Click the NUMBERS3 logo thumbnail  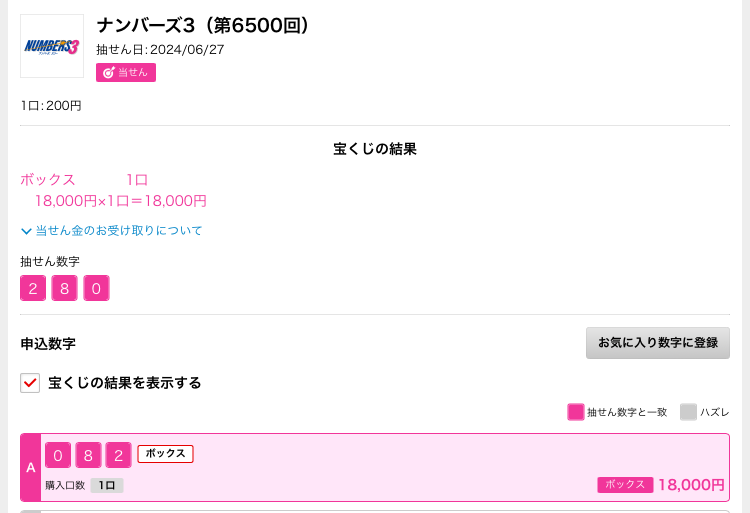pos(52,46)
